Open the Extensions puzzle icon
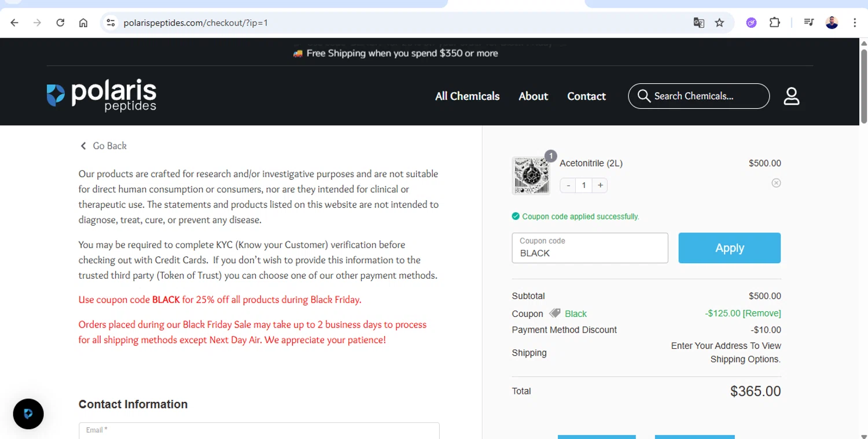868x439 pixels. point(775,23)
